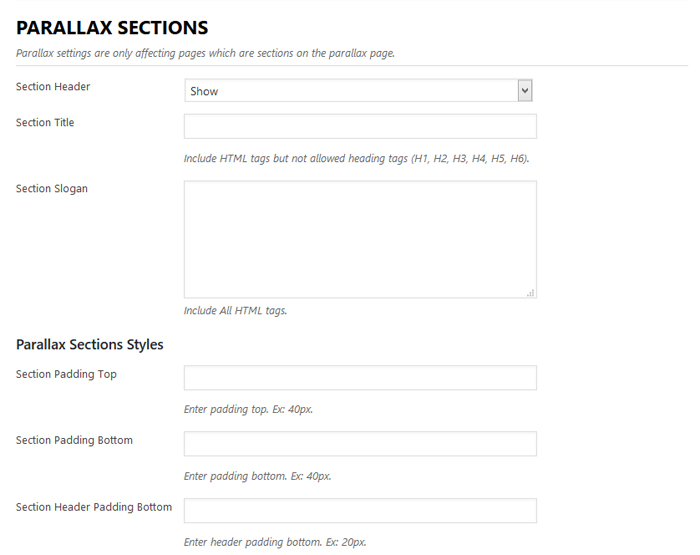
Task: Click the Section Slogan textarea resize handle
Action: coord(531,292)
